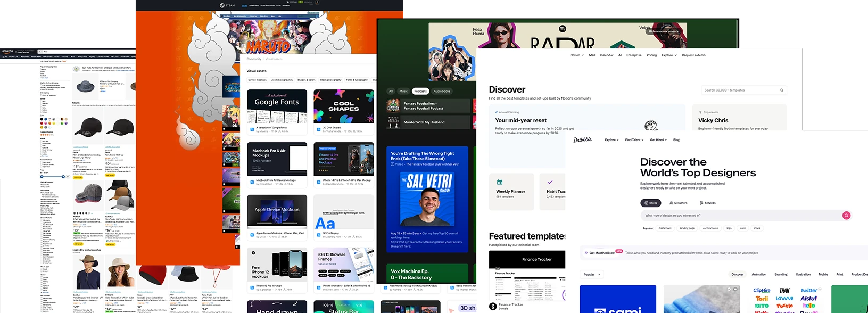Open the Popular sort dropdown in Dribbble

click(x=591, y=275)
